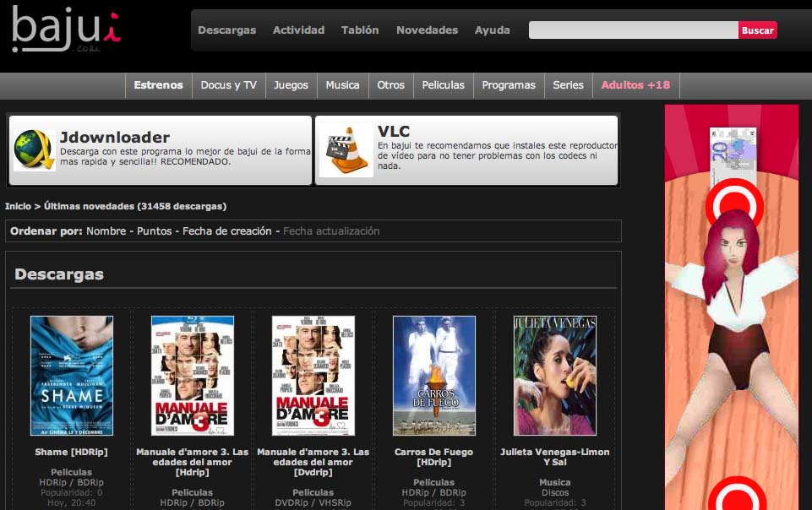
Task: Click the Buscar search button
Action: [757, 30]
